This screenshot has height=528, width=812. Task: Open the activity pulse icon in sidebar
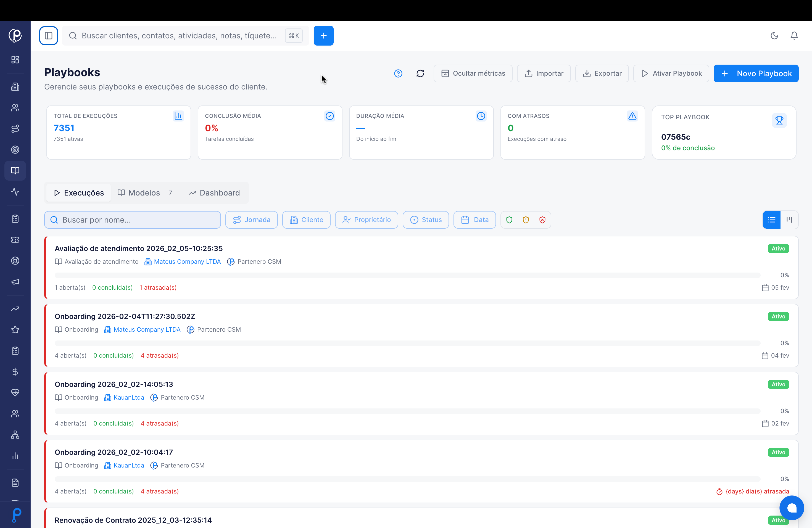coord(15,192)
